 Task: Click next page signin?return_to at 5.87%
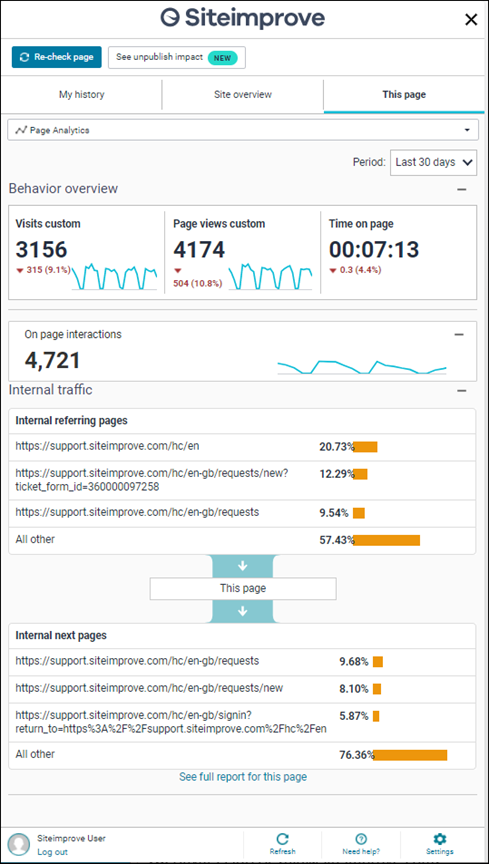tap(171, 722)
